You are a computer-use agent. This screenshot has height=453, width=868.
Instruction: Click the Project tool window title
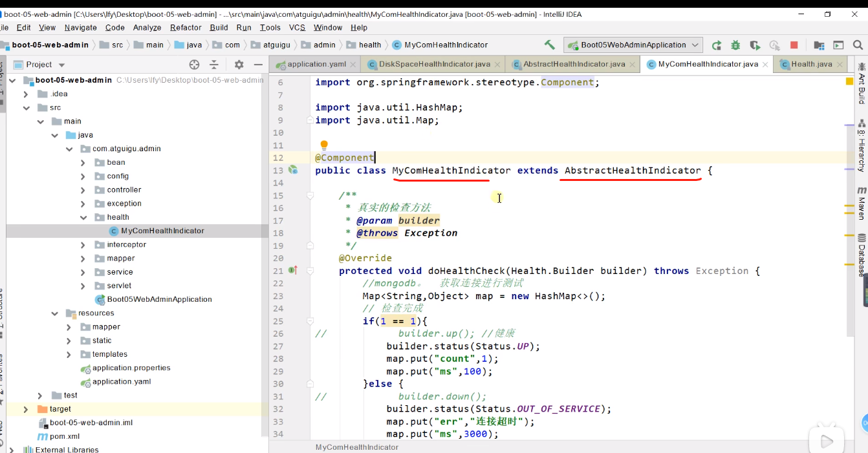click(x=39, y=65)
